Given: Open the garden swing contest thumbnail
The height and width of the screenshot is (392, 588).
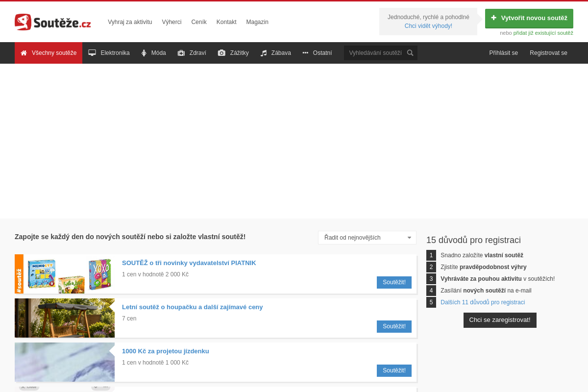Looking at the screenshot, I should [x=65, y=318].
